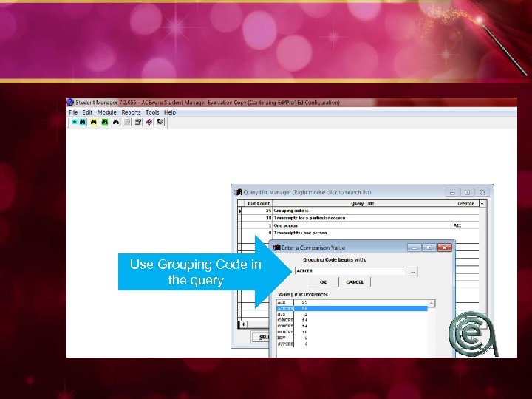Click the values list scroll-up arrow
Screen dimensions: 532x399
(x=432, y=304)
